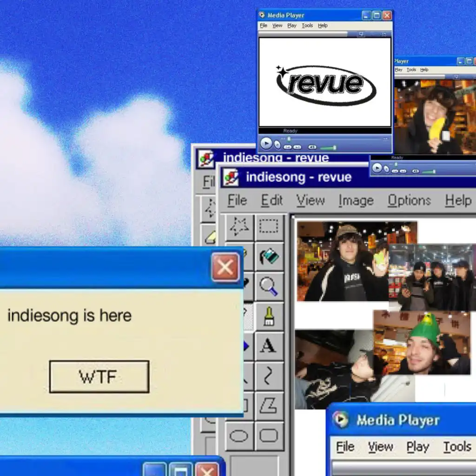476x476 pixels.
Task: Close the "indiesong is here" dialog
Action: (x=225, y=267)
